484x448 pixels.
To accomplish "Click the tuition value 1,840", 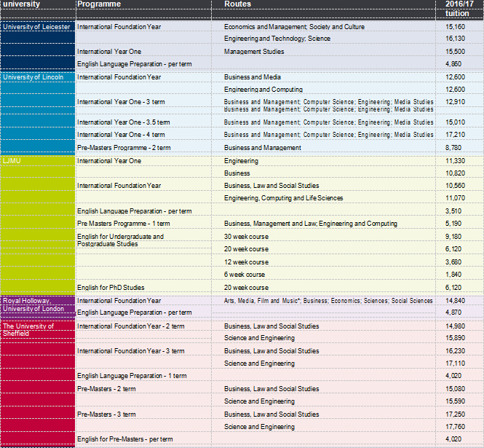I will click(x=453, y=275).
